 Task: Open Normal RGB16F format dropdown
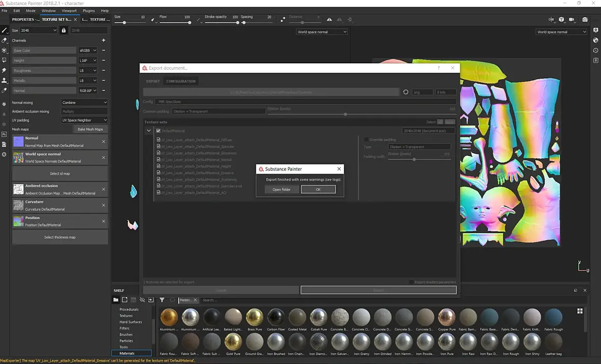click(88, 91)
